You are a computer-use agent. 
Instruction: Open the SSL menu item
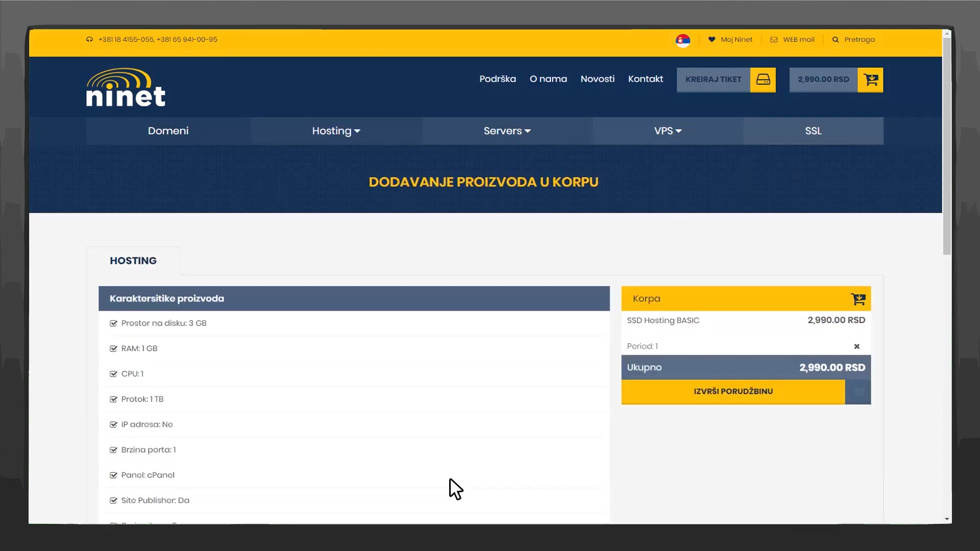(813, 131)
